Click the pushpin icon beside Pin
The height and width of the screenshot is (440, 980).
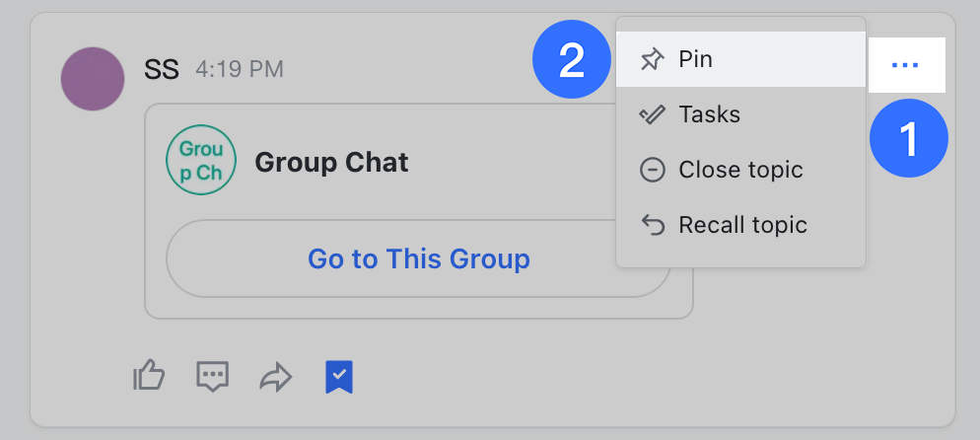[x=652, y=59]
